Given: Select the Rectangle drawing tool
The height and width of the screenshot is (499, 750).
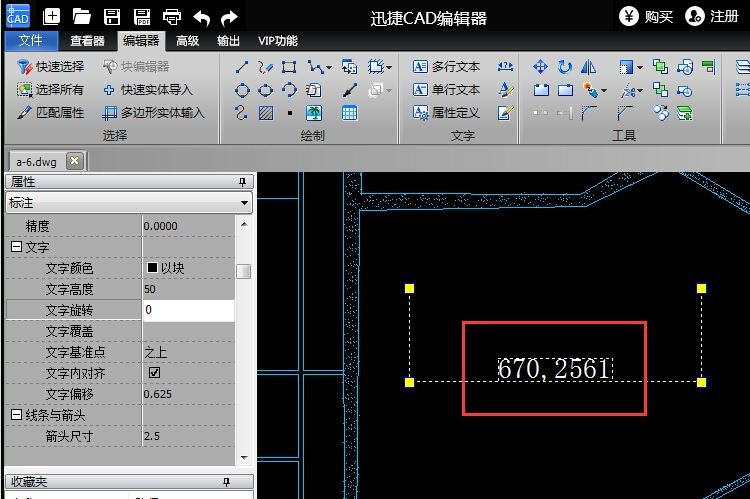Looking at the screenshot, I should [289, 67].
